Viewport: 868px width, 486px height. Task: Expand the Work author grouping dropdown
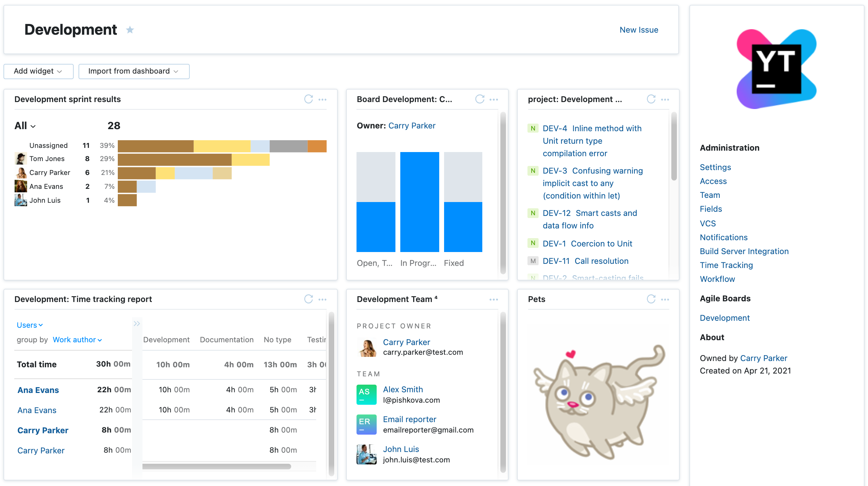coord(76,339)
